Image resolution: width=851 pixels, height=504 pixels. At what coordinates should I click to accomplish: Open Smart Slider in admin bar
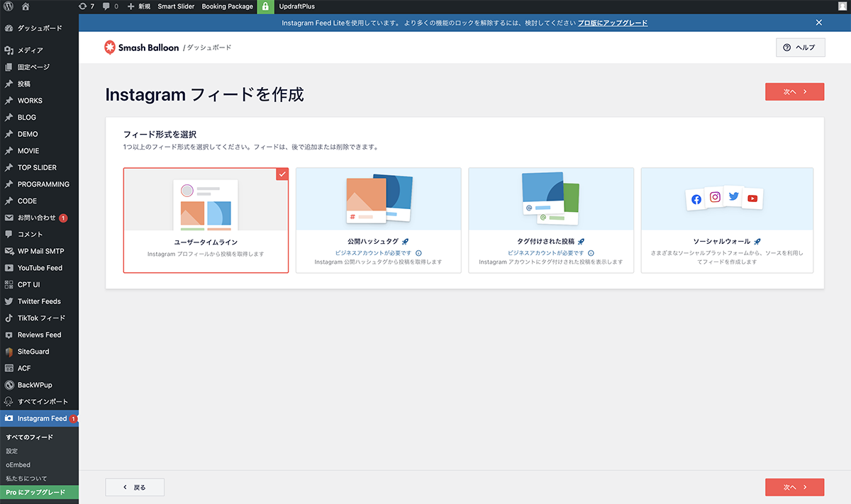coord(176,6)
